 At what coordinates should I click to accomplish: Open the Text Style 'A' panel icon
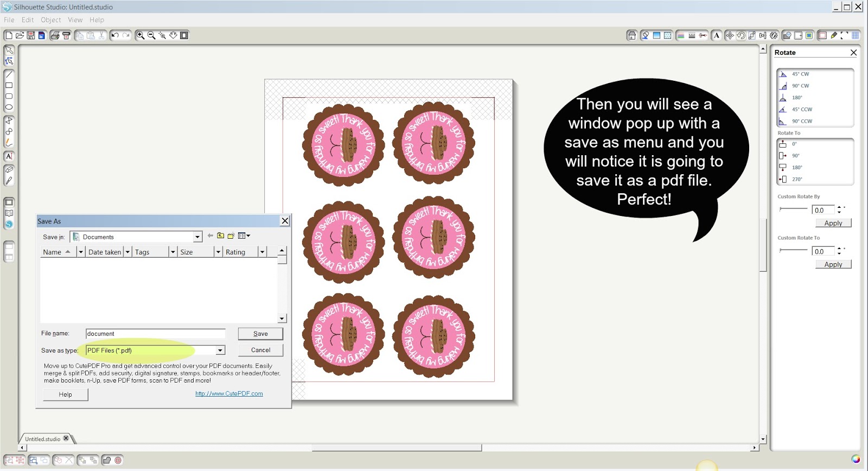717,35
